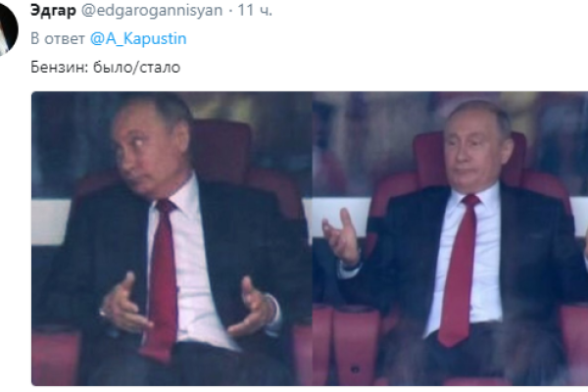Image resolution: width=588 pixels, height=392 pixels.
Task: Click the 'В ответ' reply label
Action: (58, 38)
